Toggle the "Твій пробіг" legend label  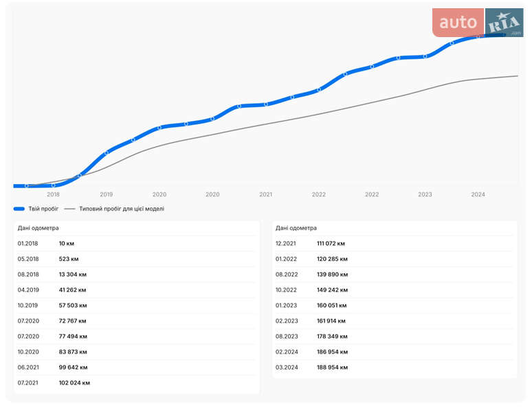[x=43, y=209]
